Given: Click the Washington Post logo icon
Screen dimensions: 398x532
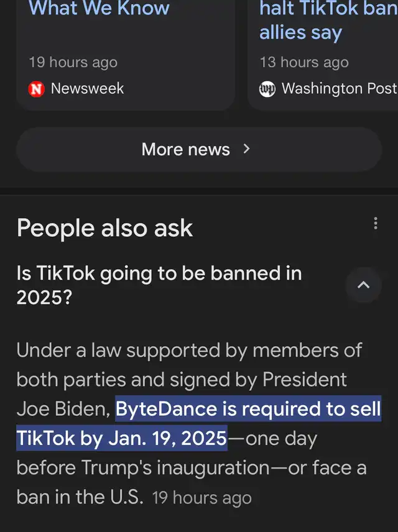Looking at the screenshot, I should 267,89.
